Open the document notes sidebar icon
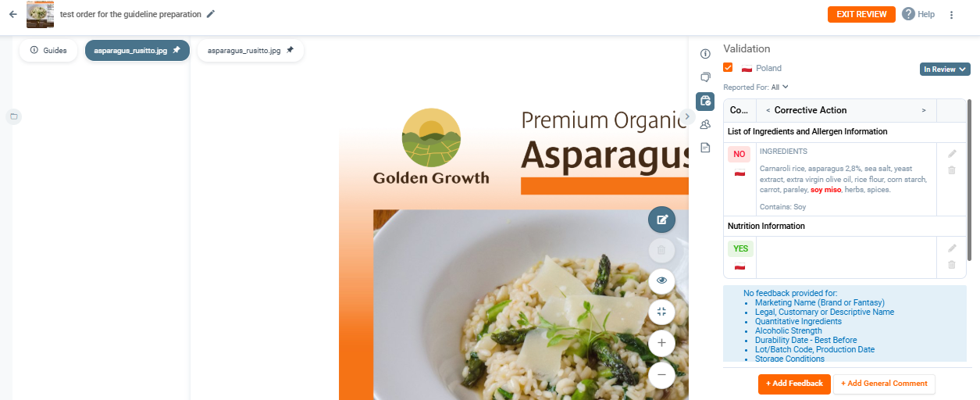Screen dimensions: 980x400 [x=706, y=148]
